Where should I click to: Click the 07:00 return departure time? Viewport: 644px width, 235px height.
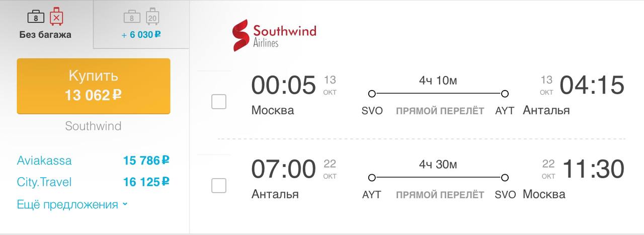click(x=283, y=169)
